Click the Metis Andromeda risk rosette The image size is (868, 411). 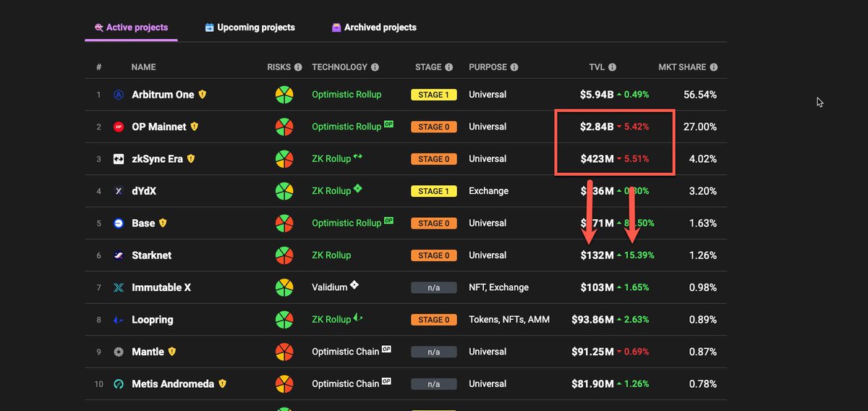pos(284,384)
